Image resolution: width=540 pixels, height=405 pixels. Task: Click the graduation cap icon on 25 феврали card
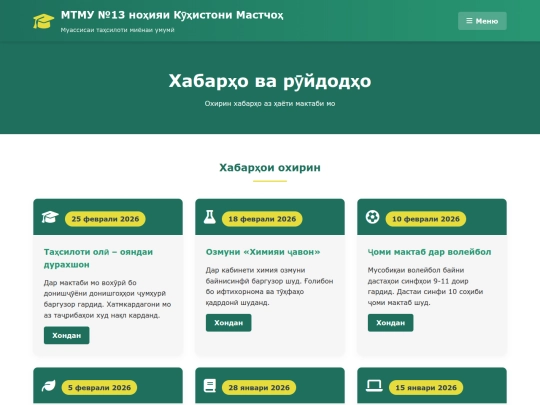50,217
